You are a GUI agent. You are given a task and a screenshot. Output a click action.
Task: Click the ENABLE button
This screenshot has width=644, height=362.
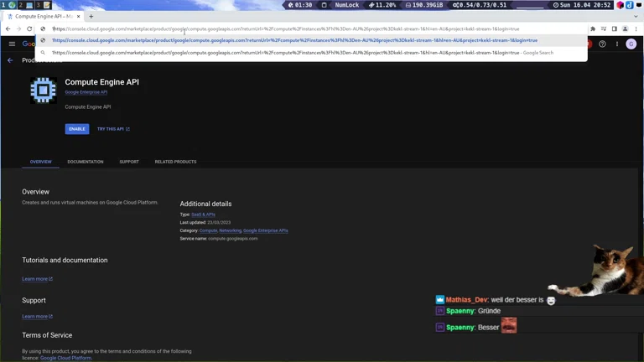(77, 129)
